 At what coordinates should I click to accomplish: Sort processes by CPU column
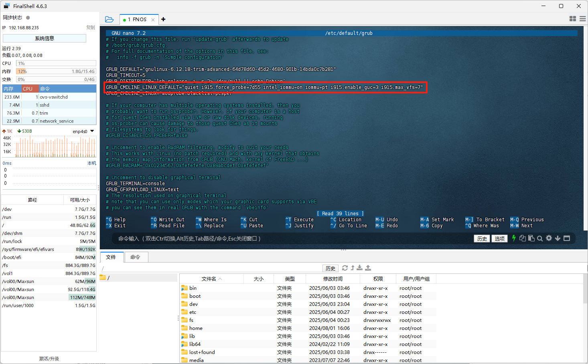pos(29,89)
